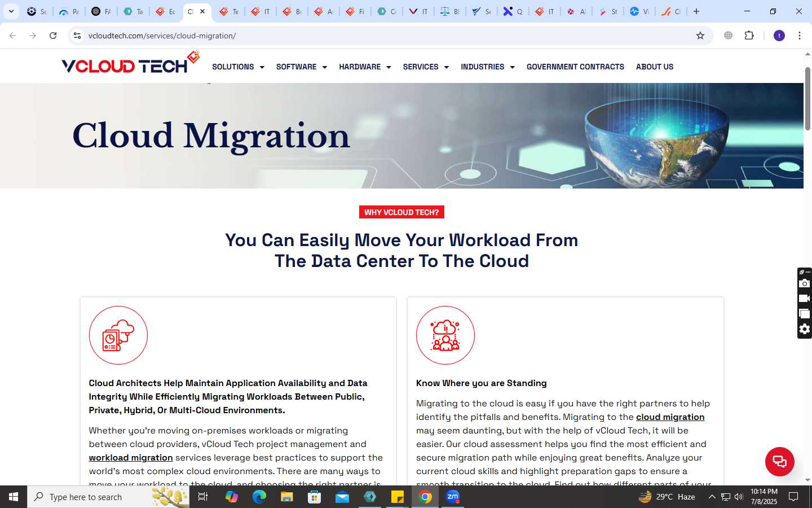812x508 pixels.
Task: Switch to the first browser tab 'Sc'
Action: coord(37,11)
